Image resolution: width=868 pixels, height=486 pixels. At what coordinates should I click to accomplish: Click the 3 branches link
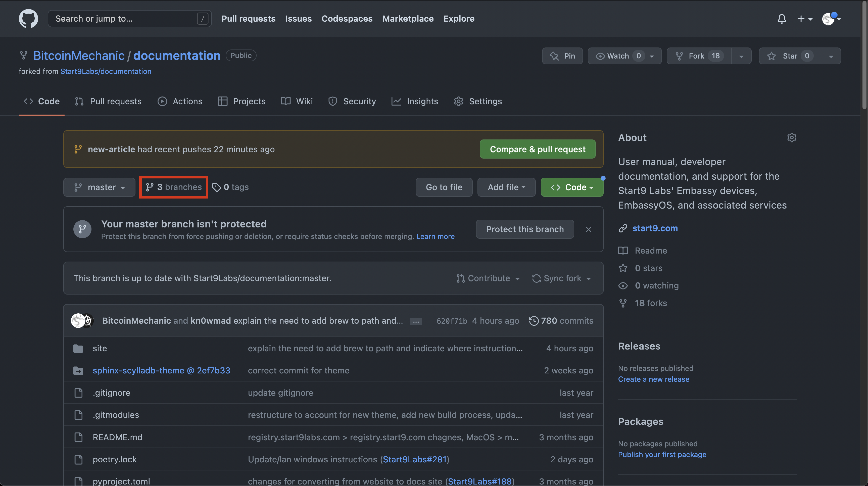pos(174,187)
